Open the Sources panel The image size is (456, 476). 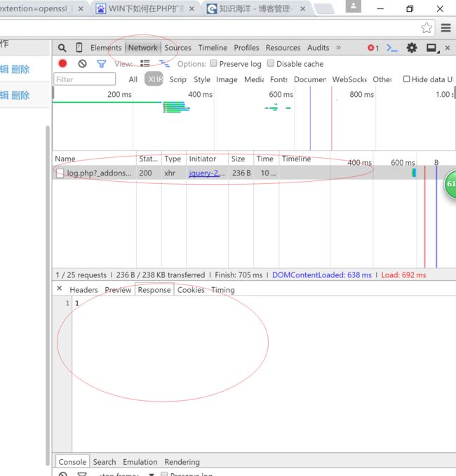(177, 48)
